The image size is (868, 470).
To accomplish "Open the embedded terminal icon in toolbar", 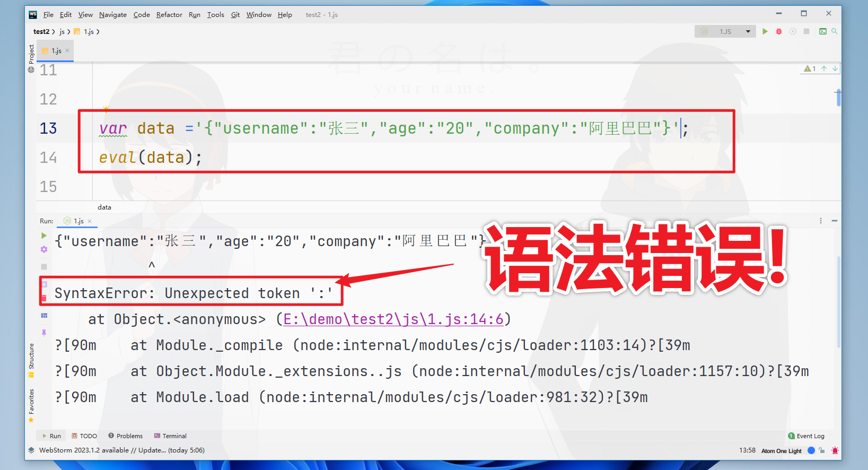I will pos(822,31).
